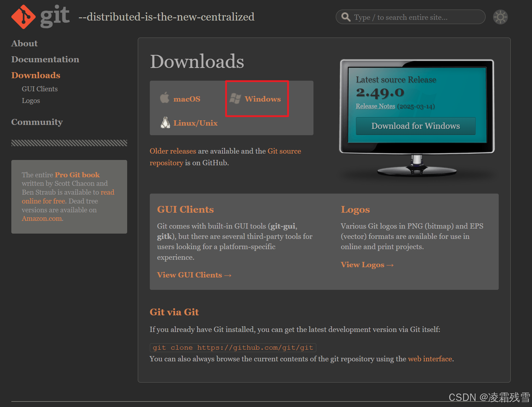Image resolution: width=532 pixels, height=407 pixels.
Task: Choose the macOS download link
Action: (187, 99)
